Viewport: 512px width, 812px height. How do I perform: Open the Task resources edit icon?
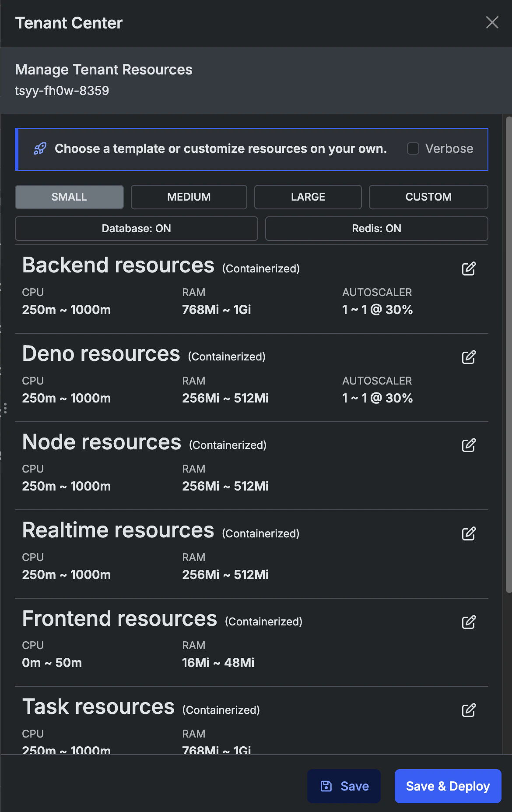(x=469, y=710)
